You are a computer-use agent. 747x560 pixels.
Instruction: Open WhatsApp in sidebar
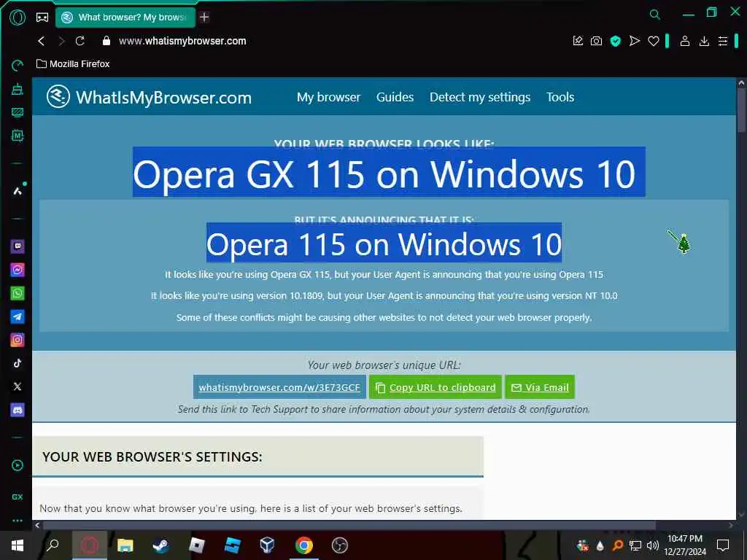[18, 293]
